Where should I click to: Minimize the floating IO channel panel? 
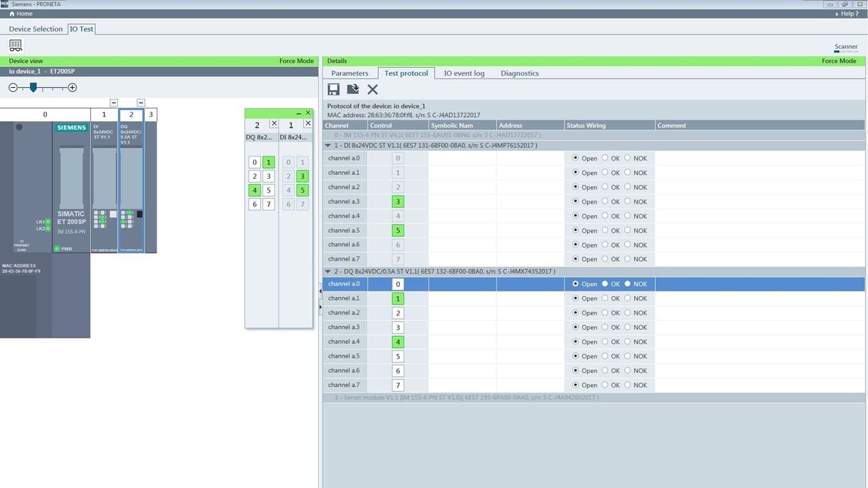pos(299,113)
